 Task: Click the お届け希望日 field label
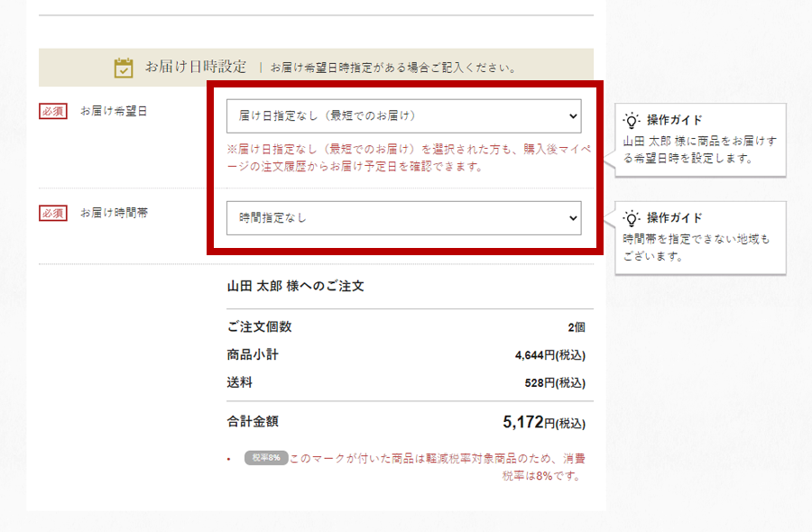click(113, 112)
